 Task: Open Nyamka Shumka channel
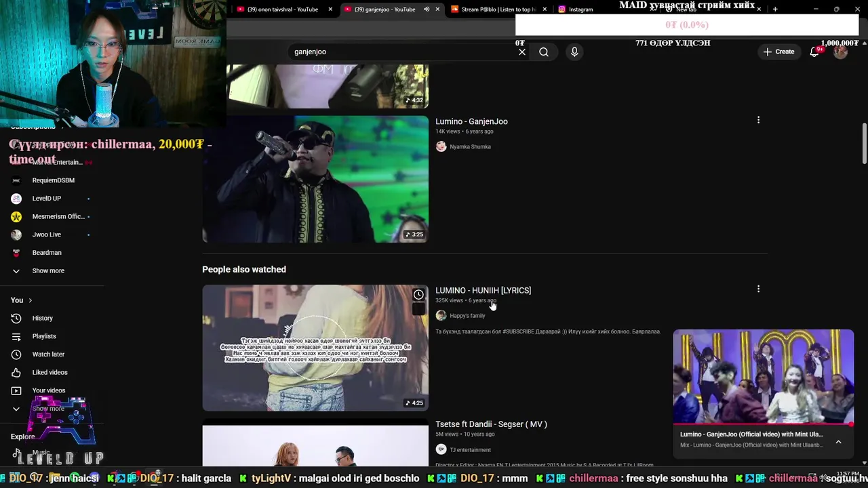[x=470, y=146]
